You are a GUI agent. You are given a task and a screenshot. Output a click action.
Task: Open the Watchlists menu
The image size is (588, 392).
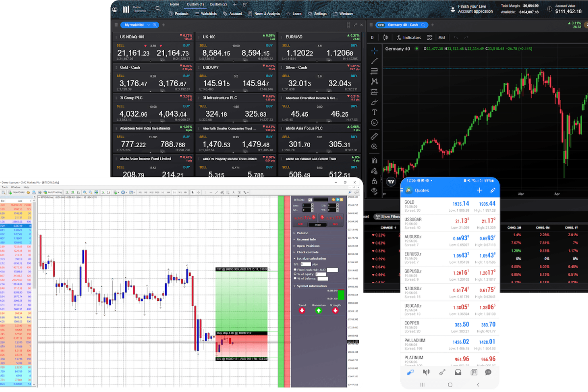(206, 14)
